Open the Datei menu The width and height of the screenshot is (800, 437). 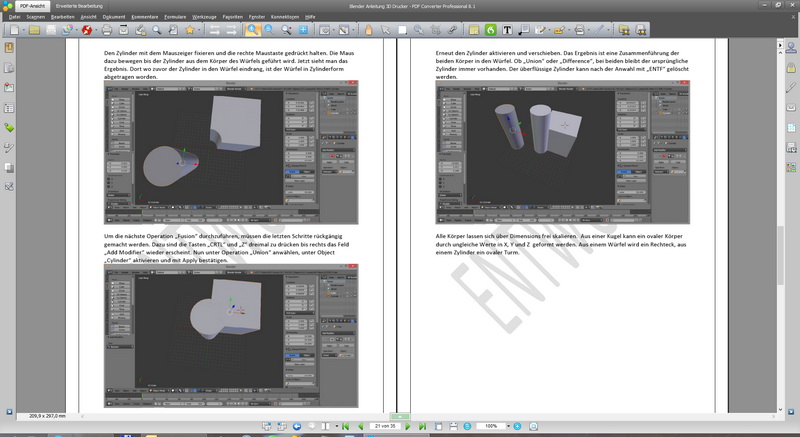pyautogui.click(x=14, y=17)
